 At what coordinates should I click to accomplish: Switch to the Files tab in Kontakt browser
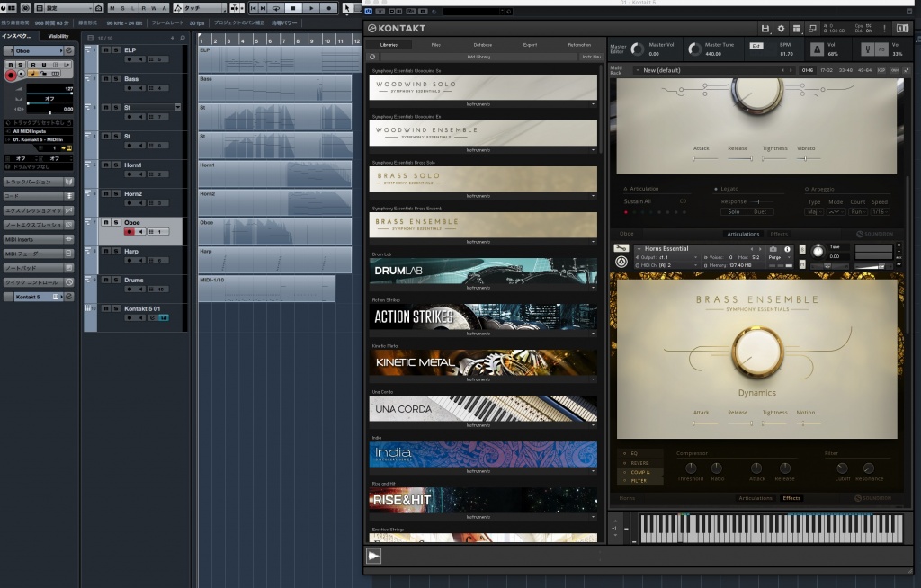point(436,45)
